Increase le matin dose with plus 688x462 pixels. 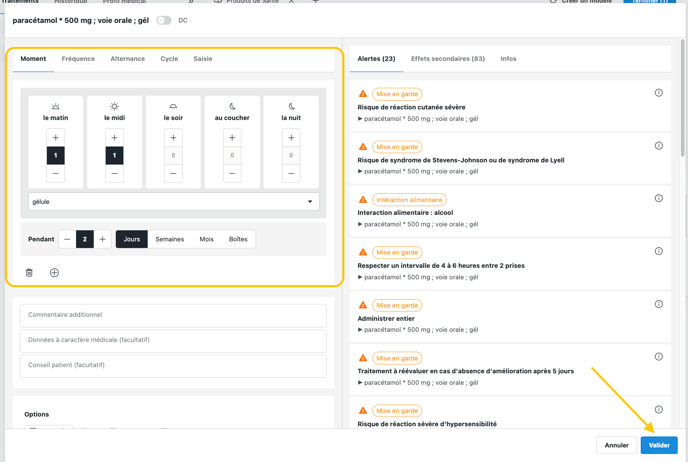[x=56, y=137]
